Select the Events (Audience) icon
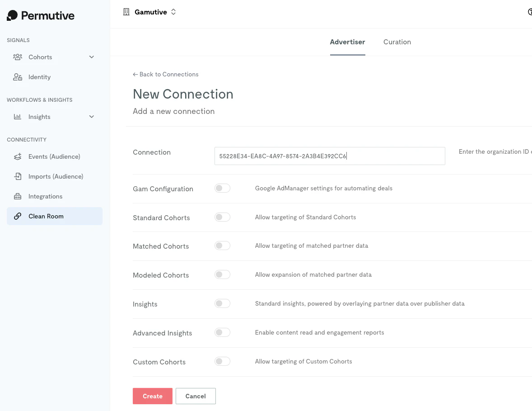The width and height of the screenshot is (532, 411). pyautogui.click(x=18, y=156)
